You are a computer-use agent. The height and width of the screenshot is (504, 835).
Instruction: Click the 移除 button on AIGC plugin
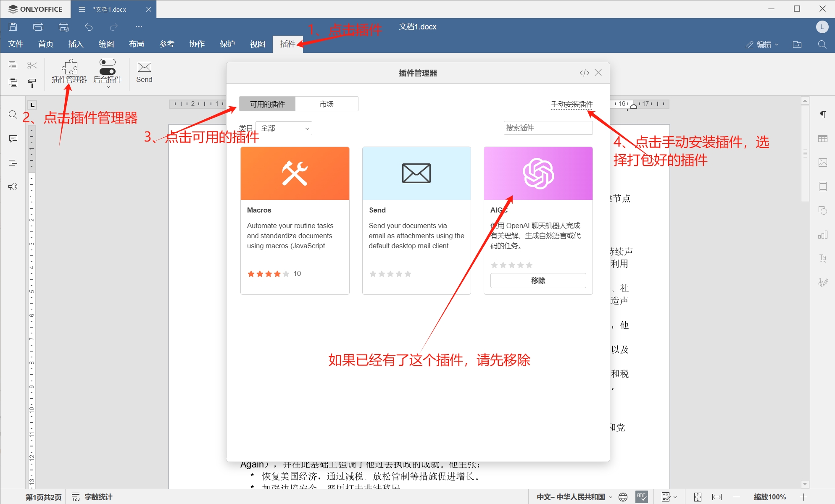[538, 281]
